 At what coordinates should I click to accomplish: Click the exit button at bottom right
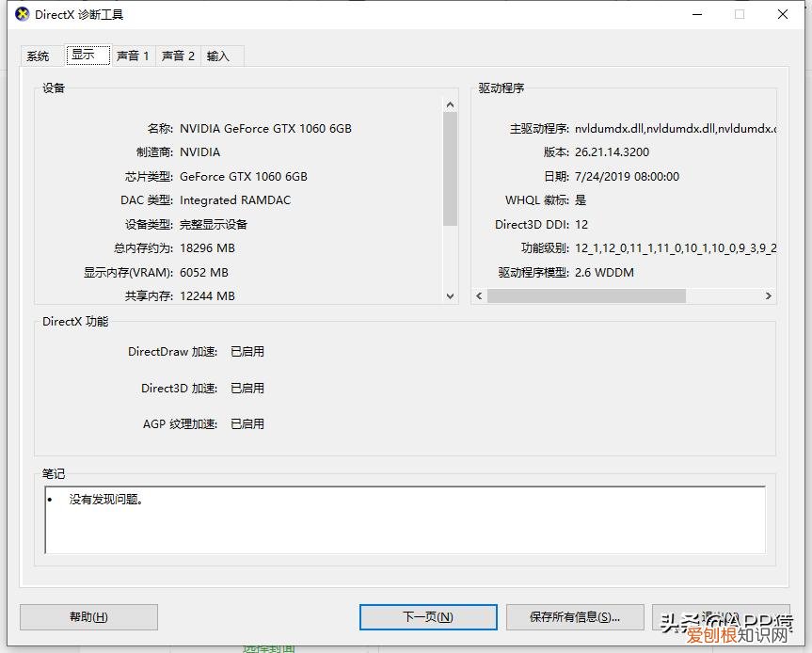coord(721,616)
